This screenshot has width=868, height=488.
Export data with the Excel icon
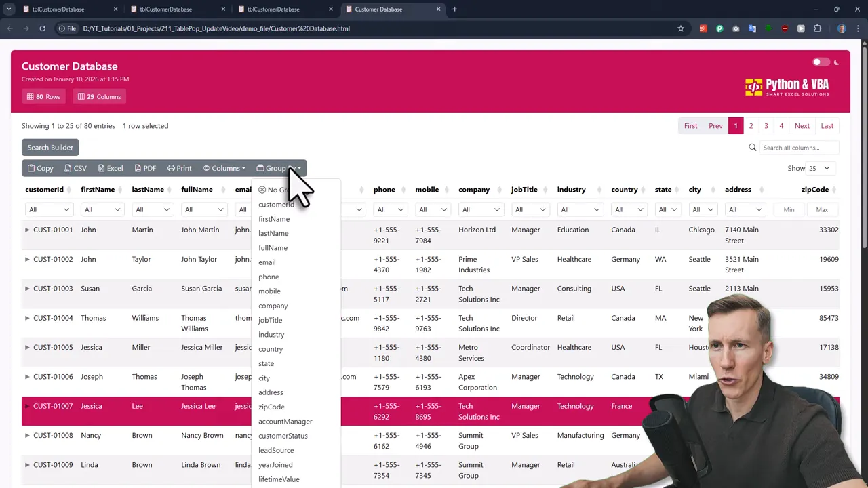tap(100, 168)
